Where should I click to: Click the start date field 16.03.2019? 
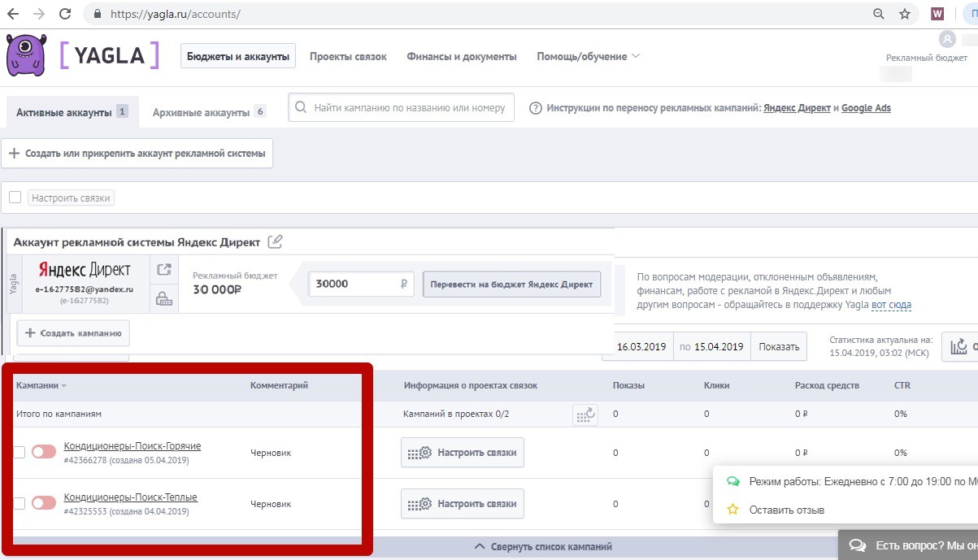coord(641,346)
